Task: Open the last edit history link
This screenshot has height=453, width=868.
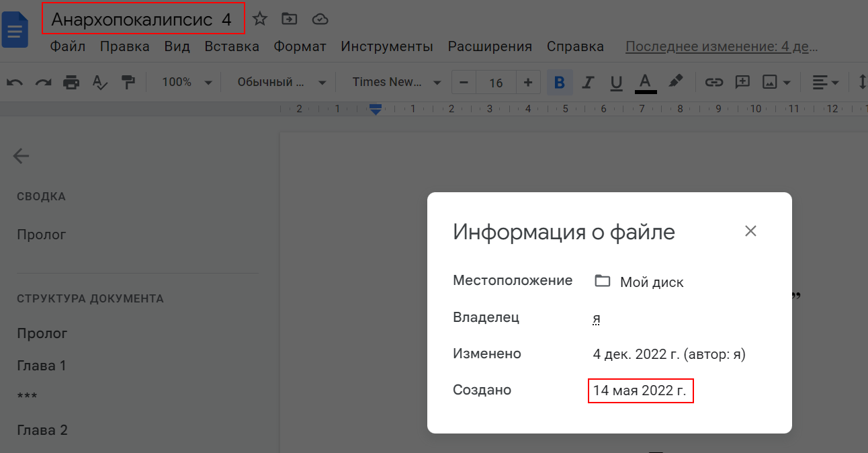Action: [x=722, y=46]
